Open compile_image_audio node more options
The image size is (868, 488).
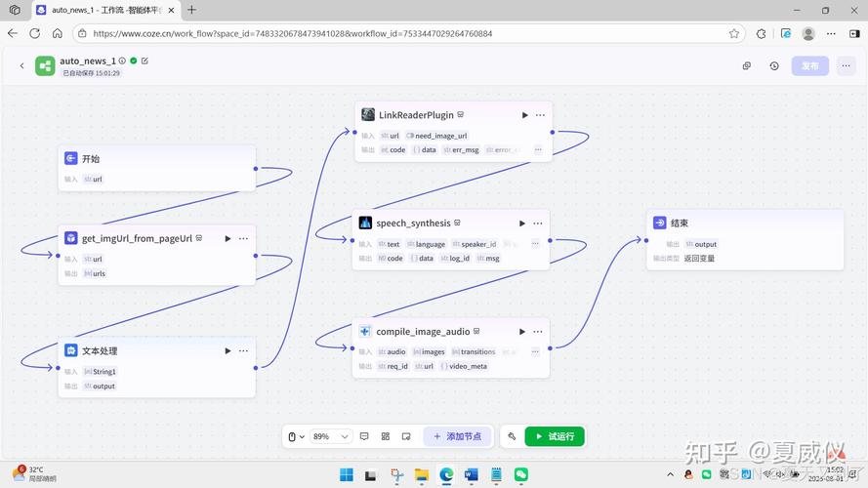coord(538,332)
